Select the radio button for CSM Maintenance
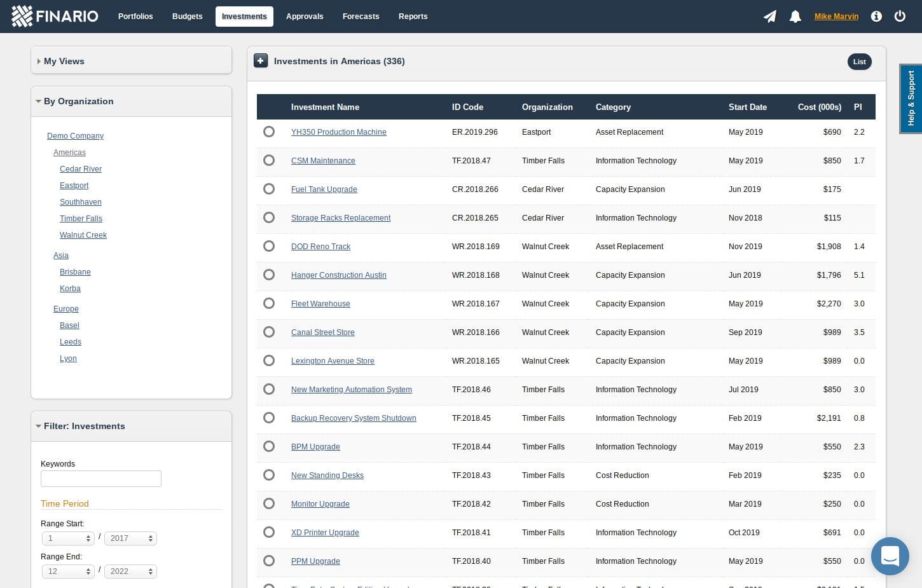922x588 pixels. coord(269,160)
